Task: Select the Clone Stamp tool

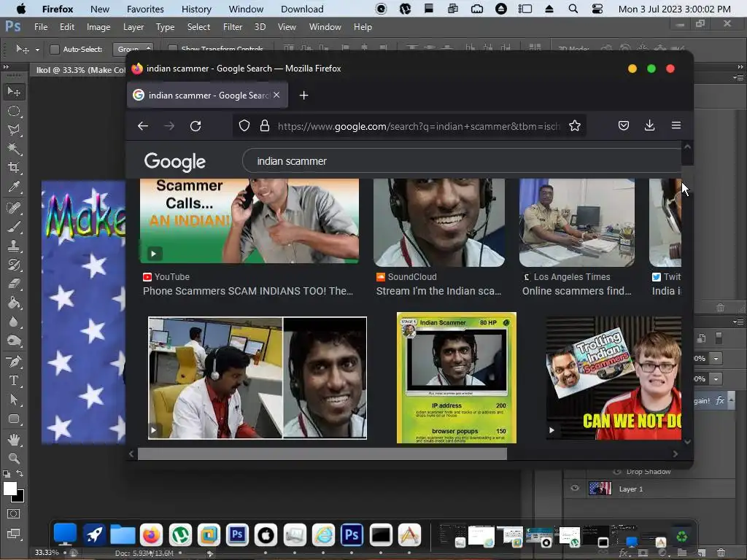Action: [14, 246]
